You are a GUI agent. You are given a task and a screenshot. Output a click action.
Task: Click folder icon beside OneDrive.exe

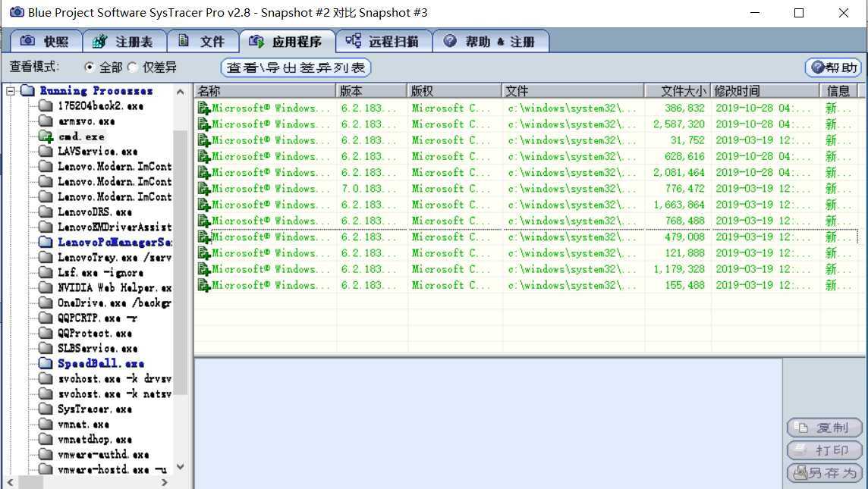pos(46,302)
